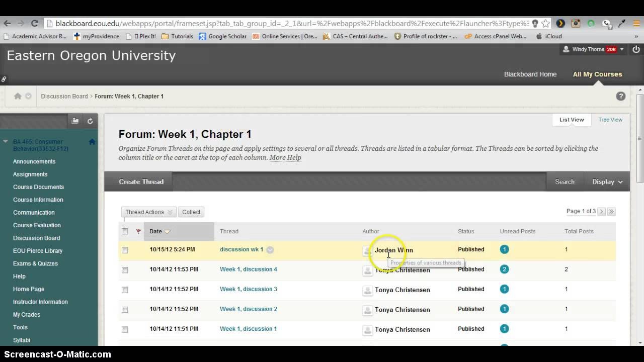This screenshot has height=362, width=644.
Task: Click the flag column header icon
Action: coord(138,231)
